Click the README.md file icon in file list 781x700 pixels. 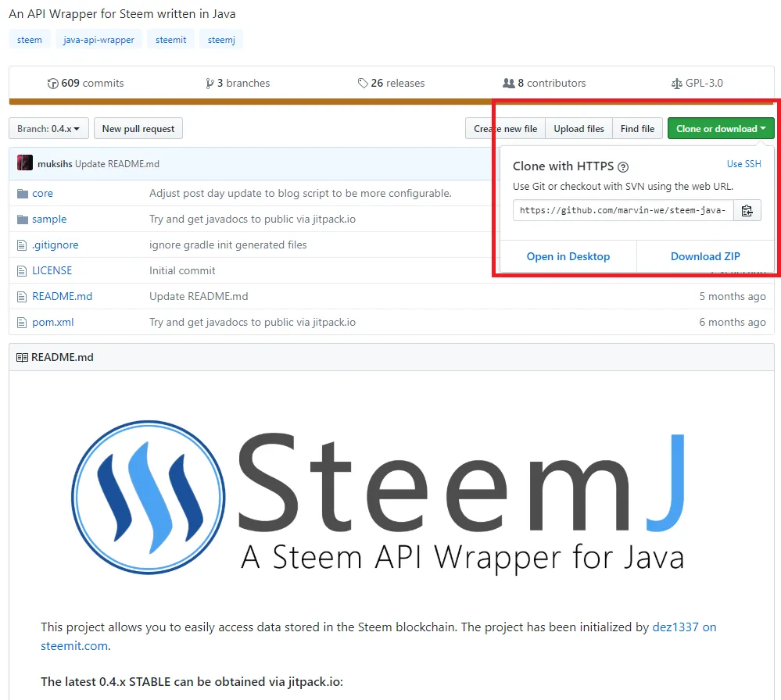point(22,297)
